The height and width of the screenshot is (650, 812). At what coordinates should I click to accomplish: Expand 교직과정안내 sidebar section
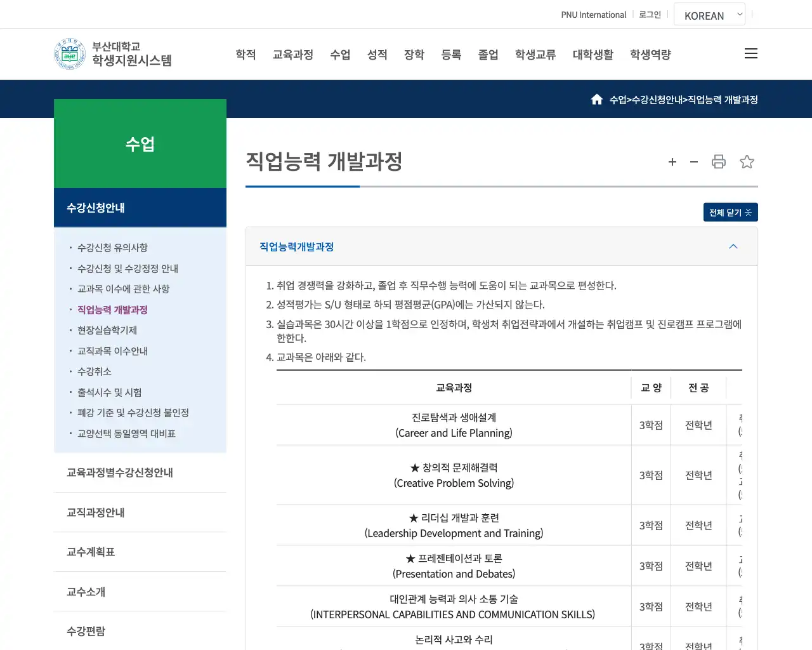click(x=140, y=512)
